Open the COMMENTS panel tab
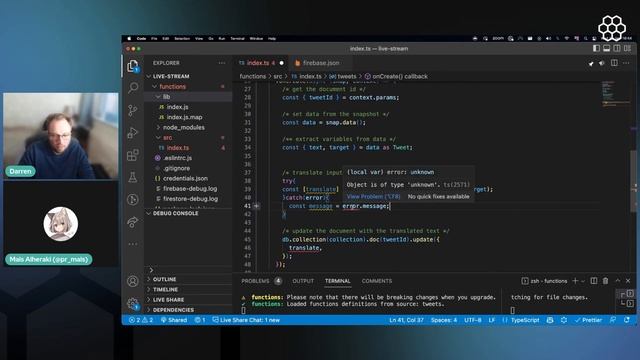Image resolution: width=640 pixels, height=360 pixels. (377, 281)
